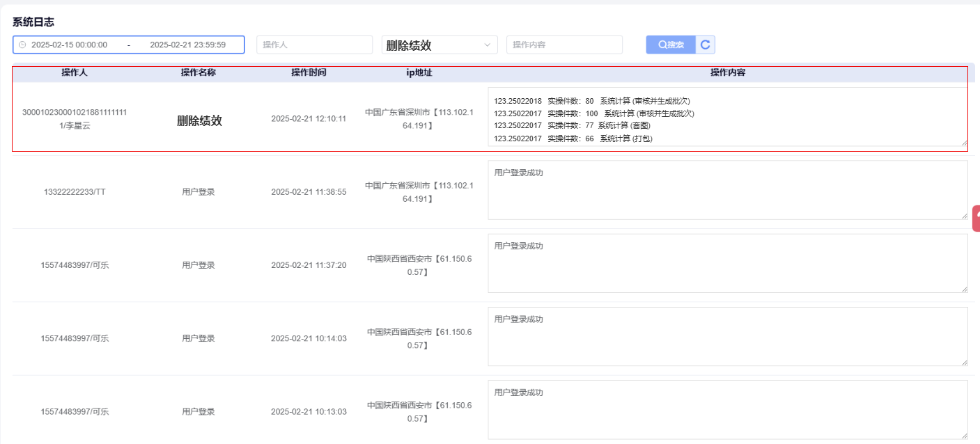Open start date 2025-02-15 00:00:00 picker
Image resolution: width=980 pixels, height=444 pixels.
point(70,45)
